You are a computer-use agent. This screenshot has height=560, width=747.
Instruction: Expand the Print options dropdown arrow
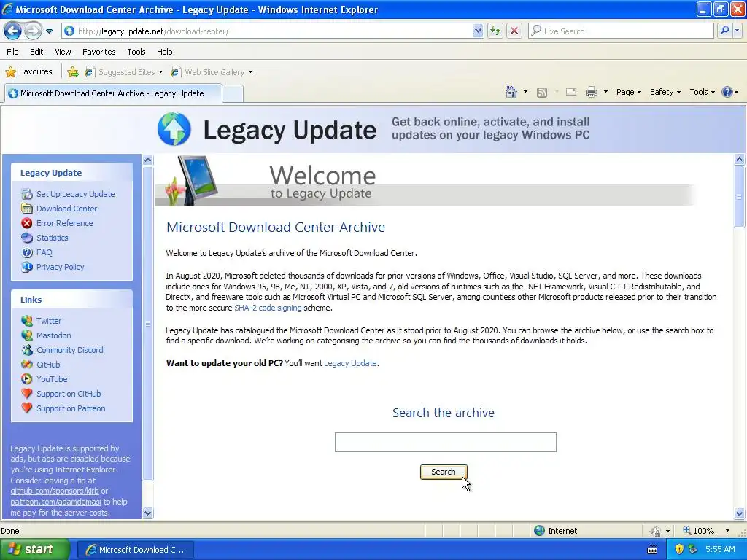click(605, 92)
